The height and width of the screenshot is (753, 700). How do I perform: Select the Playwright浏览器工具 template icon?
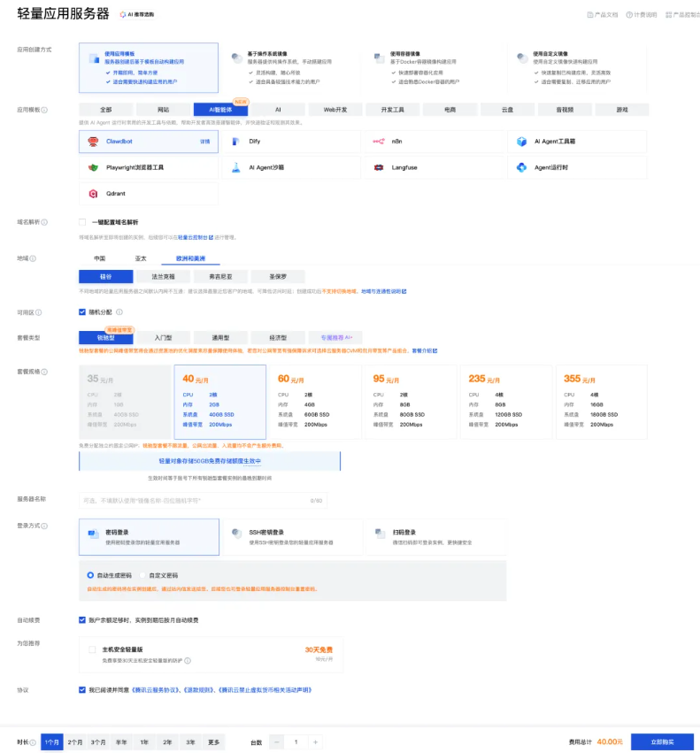click(94, 167)
